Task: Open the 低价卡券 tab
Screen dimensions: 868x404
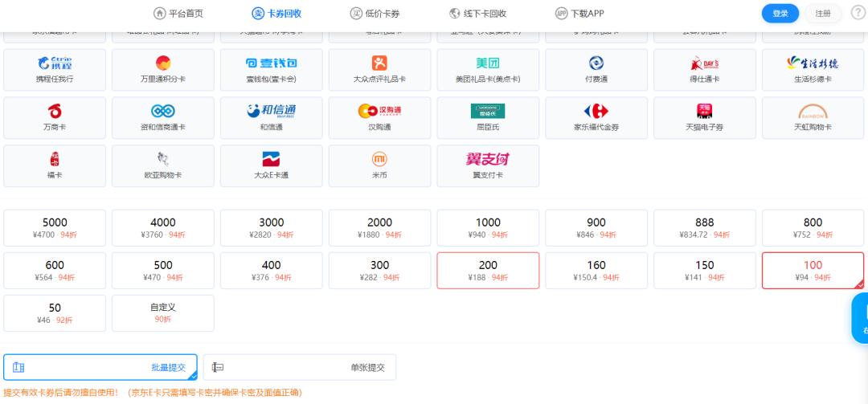Action: point(375,14)
